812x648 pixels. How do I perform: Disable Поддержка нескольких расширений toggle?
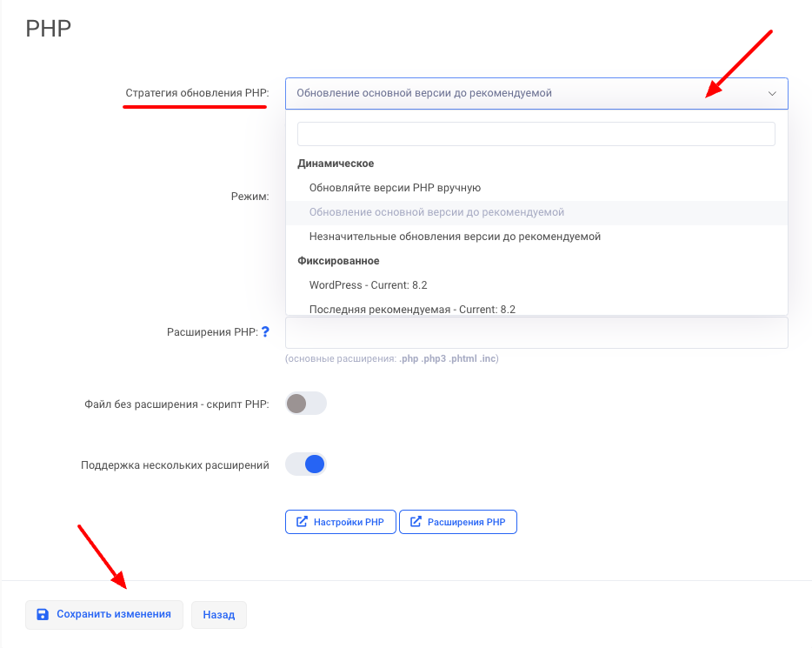[x=305, y=464]
